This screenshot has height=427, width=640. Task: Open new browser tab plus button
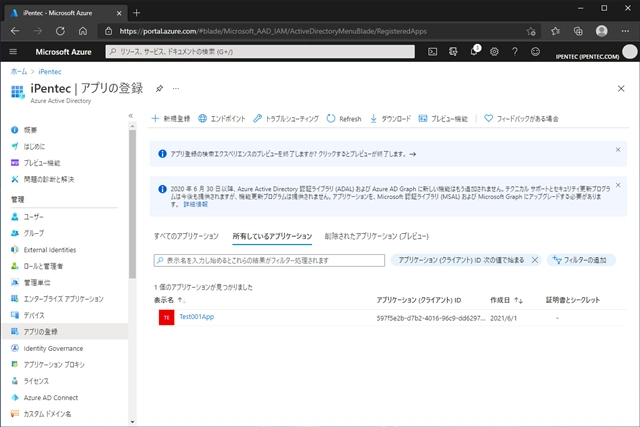pos(136,13)
